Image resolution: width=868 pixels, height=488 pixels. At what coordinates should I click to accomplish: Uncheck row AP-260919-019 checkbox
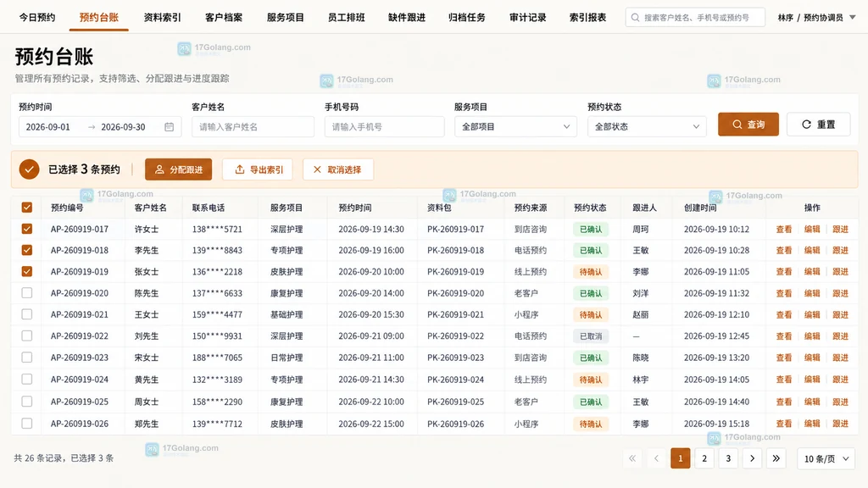pos(26,272)
